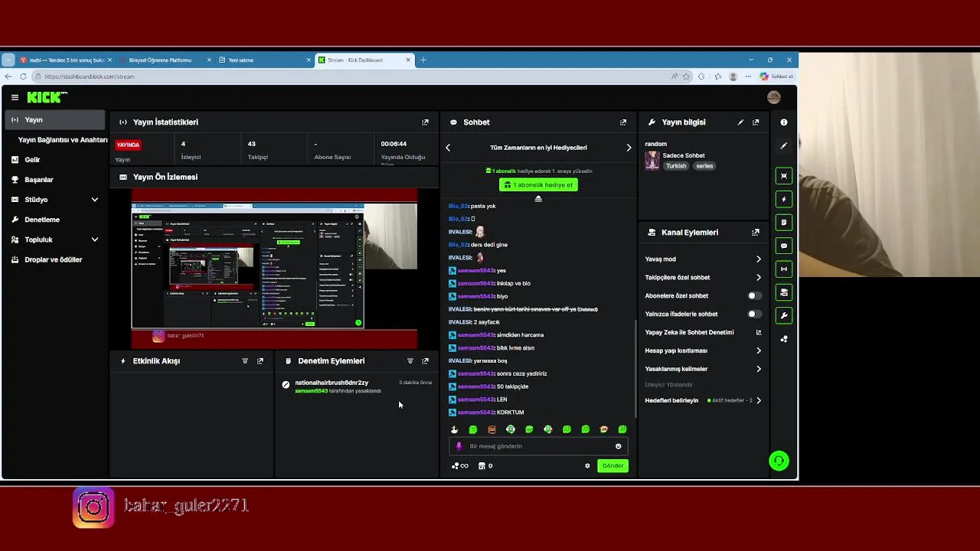The image size is (980, 551).
Task: Open Yasaklanmış kelimeler settings
Action: click(704, 369)
